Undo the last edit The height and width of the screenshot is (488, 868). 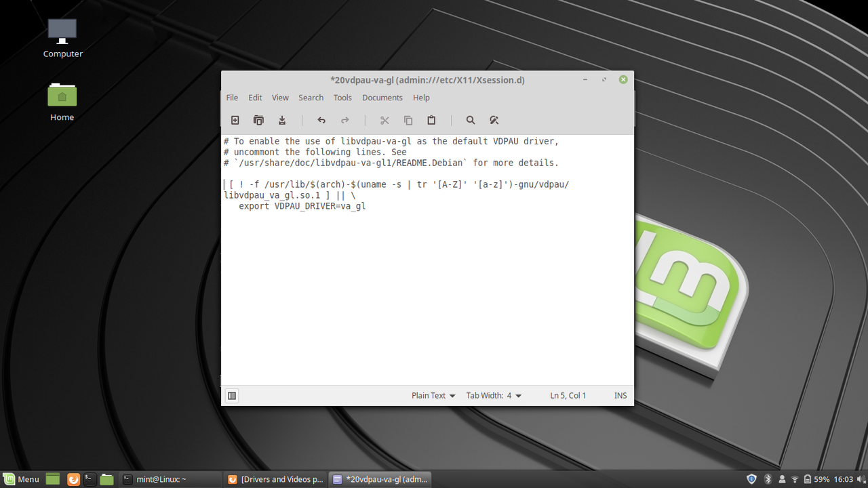(321, 120)
